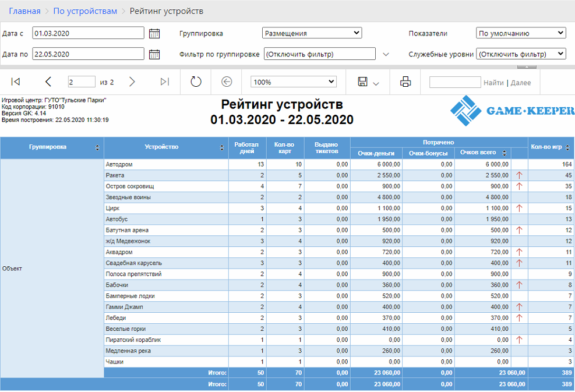Select Звездные воины device cell
The height and width of the screenshot is (392, 575).
pyautogui.click(x=167, y=197)
